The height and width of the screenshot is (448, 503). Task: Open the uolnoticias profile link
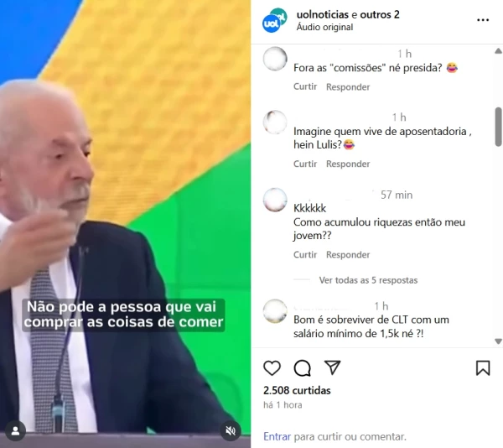(x=323, y=14)
